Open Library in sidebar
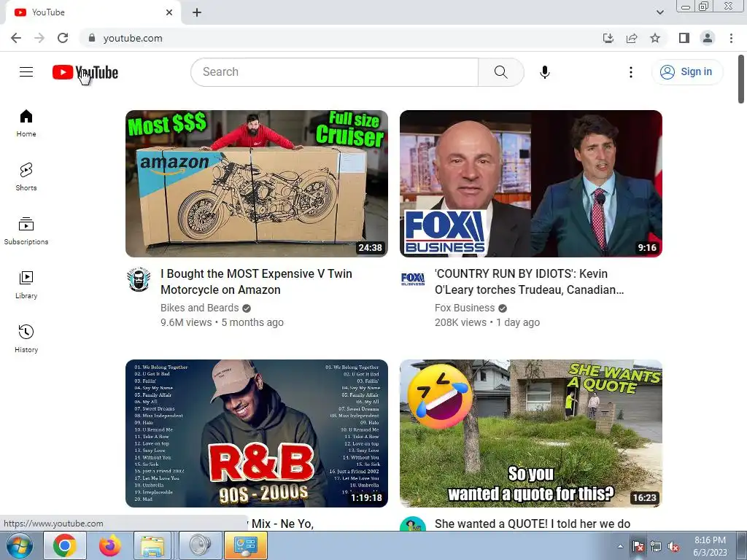Screen dimensions: 747x560 [26, 285]
